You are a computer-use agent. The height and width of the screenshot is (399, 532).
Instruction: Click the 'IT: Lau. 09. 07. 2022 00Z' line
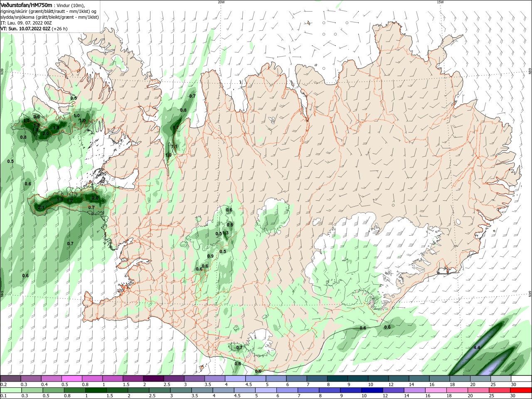pos(26,23)
